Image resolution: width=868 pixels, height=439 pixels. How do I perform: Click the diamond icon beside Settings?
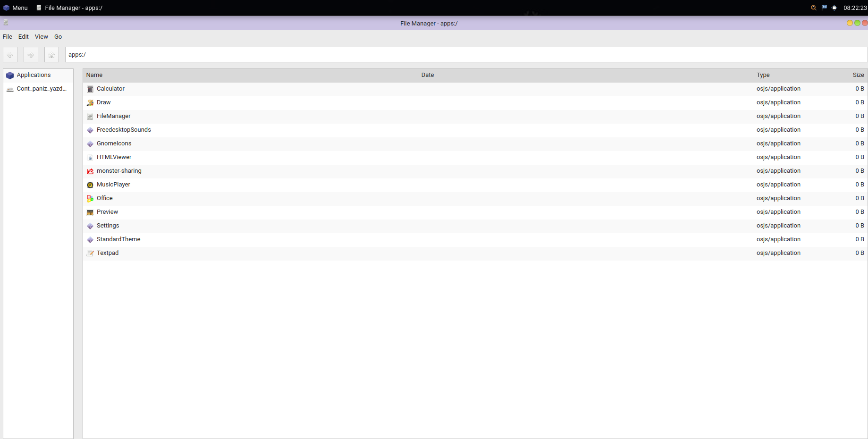[x=90, y=226]
